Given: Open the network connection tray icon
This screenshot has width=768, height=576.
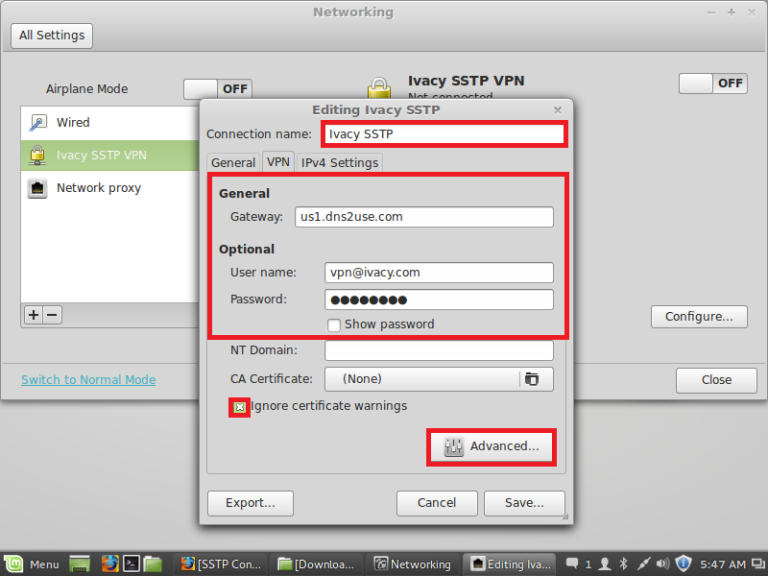Looking at the screenshot, I should pyautogui.click(x=643, y=564).
